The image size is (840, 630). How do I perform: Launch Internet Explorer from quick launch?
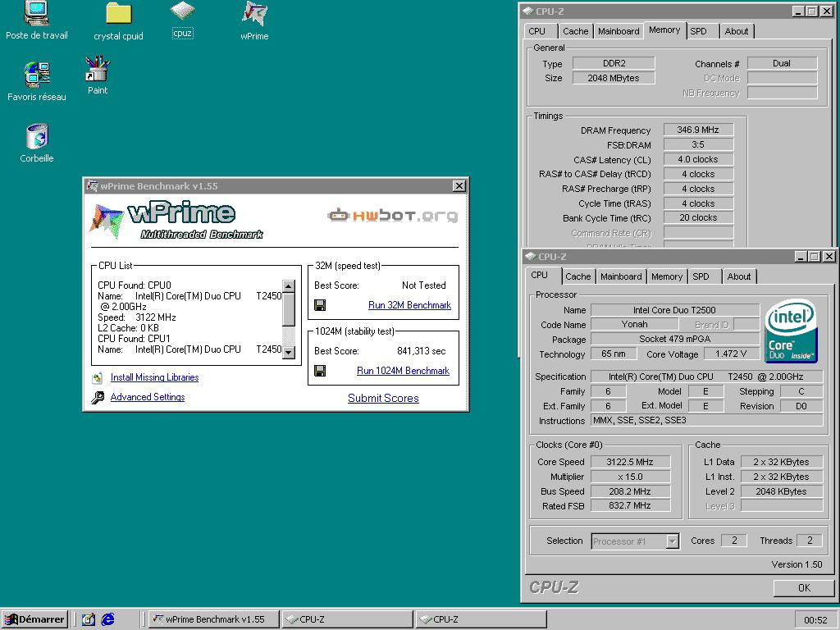(x=107, y=619)
